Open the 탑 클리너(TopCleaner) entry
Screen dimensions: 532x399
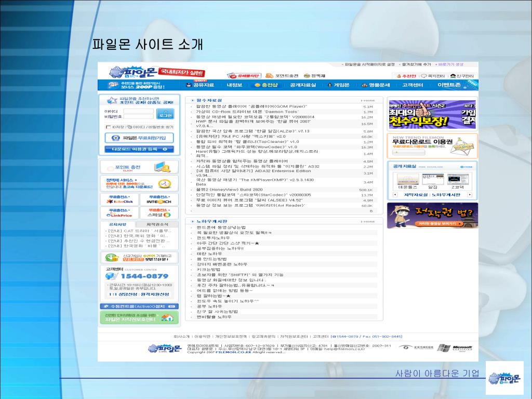click(x=247, y=142)
